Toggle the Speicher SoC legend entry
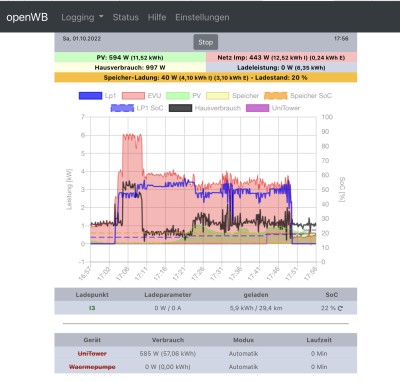The image size is (400, 382). (298, 96)
